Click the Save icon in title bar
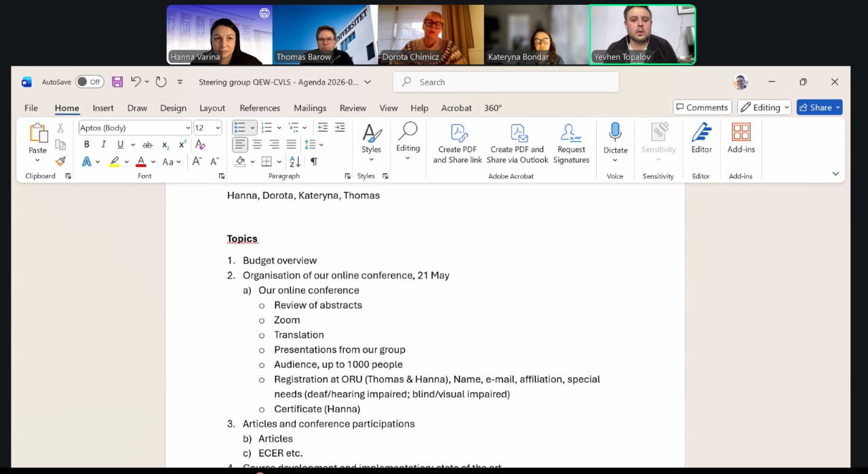 pos(117,82)
